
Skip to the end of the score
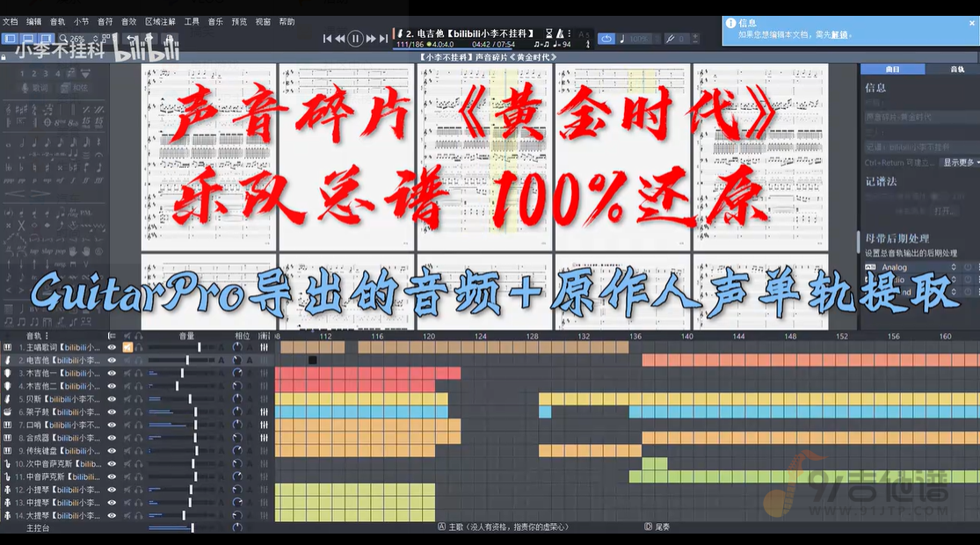(x=384, y=39)
